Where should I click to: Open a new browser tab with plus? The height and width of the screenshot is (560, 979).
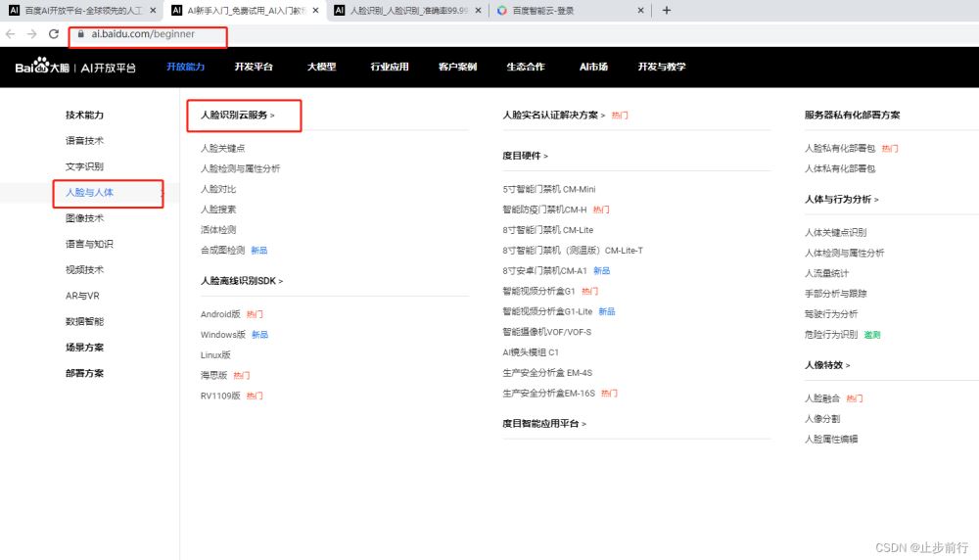pyautogui.click(x=666, y=10)
